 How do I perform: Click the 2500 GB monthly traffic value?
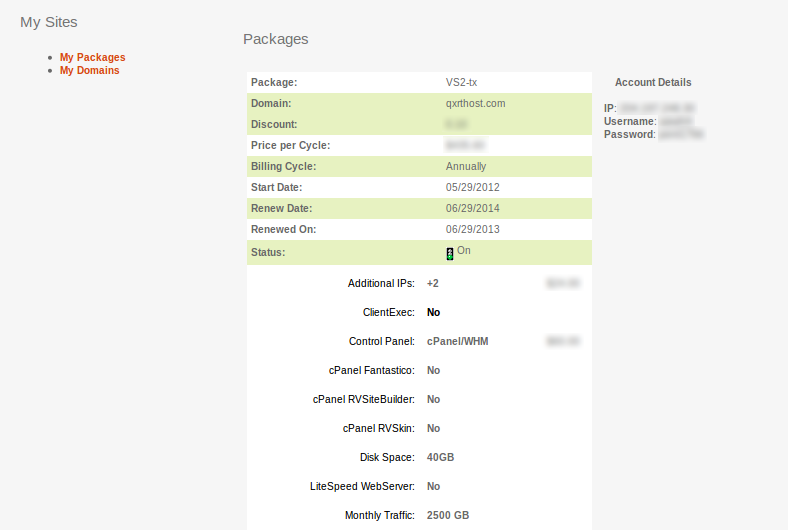click(448, 516)
